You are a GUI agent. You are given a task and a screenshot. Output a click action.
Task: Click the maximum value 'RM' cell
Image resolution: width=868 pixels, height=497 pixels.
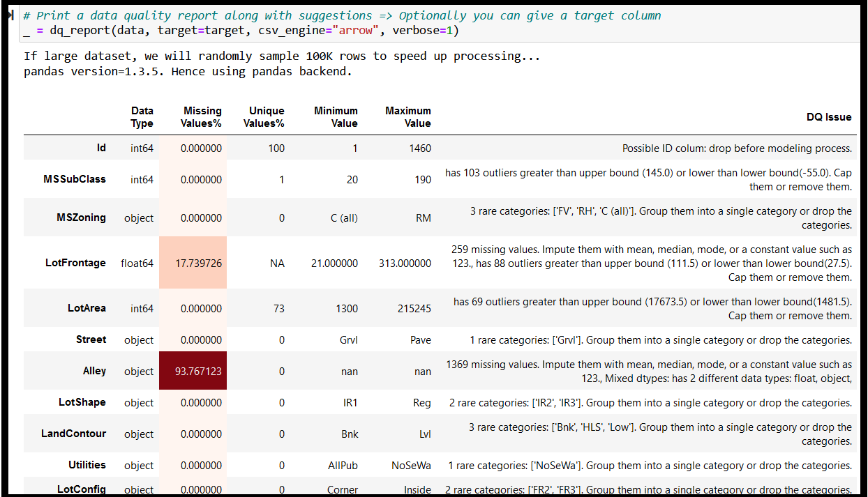point(423,218)
